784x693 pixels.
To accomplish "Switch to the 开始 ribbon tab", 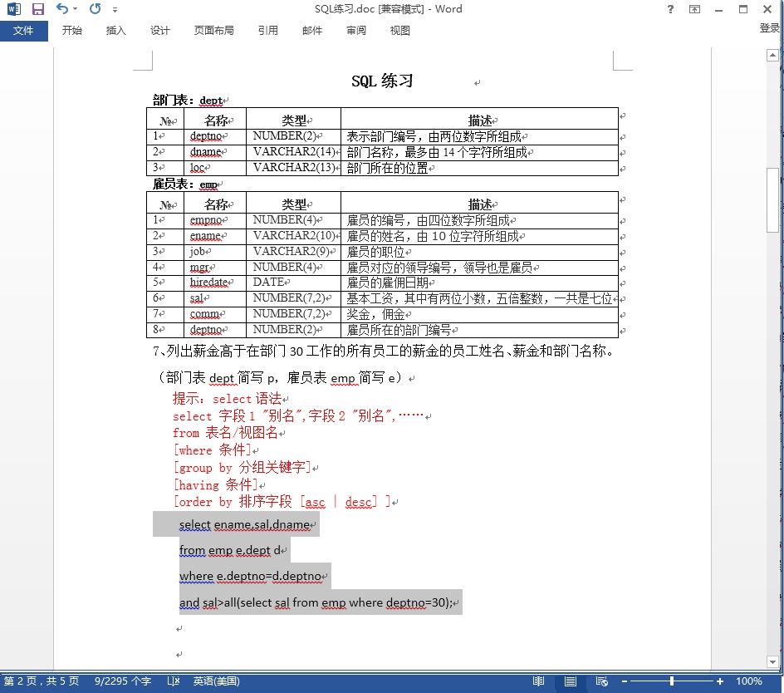I will [x=72, y=31].
